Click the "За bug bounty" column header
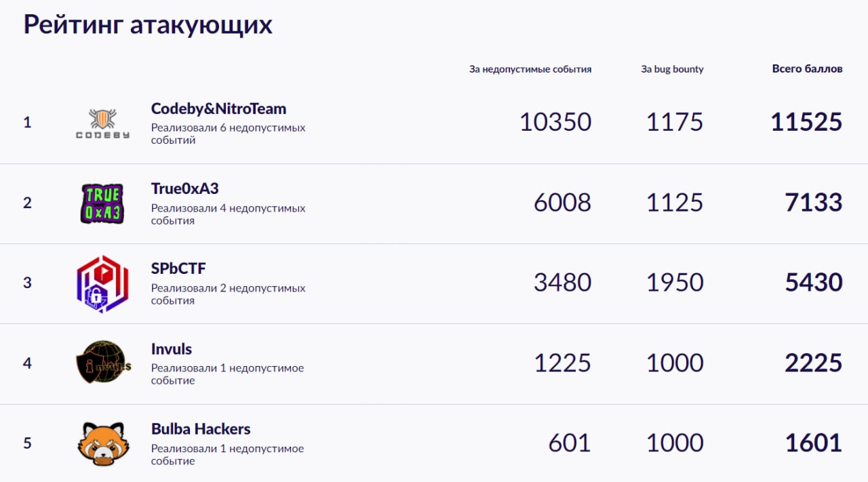This screenshot has width=868, height=482. click(672, 69)
